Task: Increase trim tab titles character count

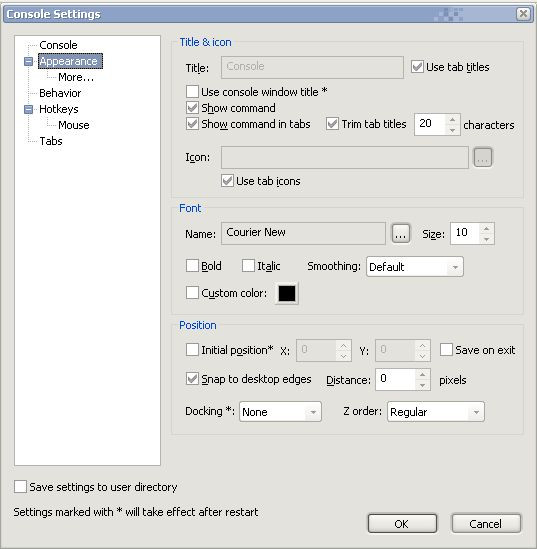Action: [x=452, y=119]
